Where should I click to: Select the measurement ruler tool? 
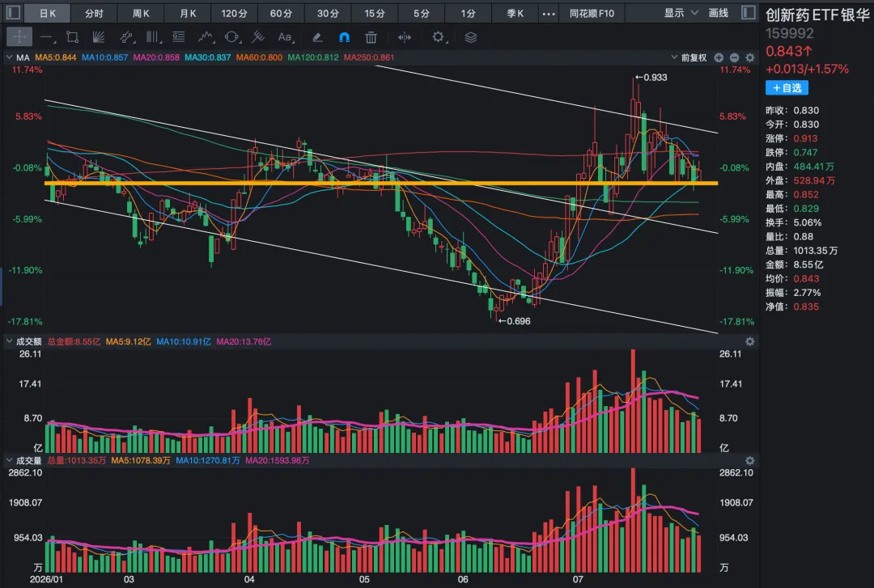point(257,37)
